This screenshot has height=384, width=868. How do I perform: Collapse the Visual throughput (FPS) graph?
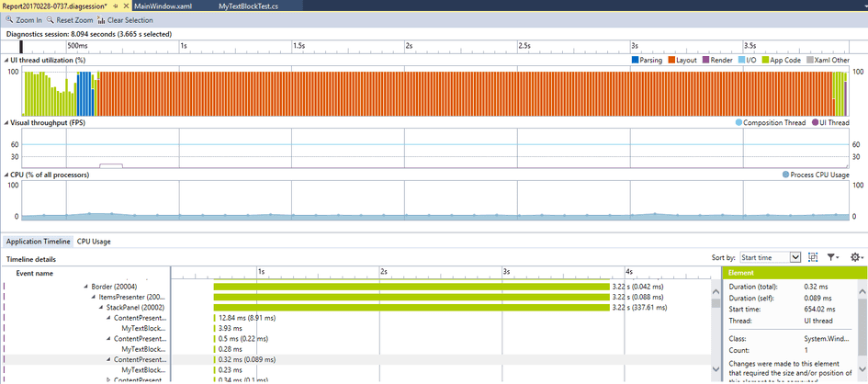click(6, 122)
